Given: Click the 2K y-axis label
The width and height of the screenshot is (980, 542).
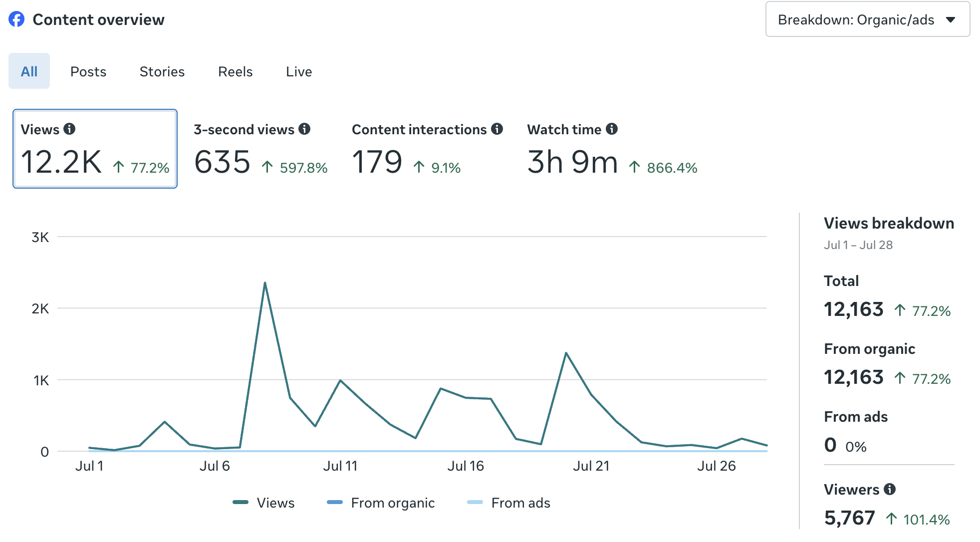Looking at the screenshot, I should [40, 309].
